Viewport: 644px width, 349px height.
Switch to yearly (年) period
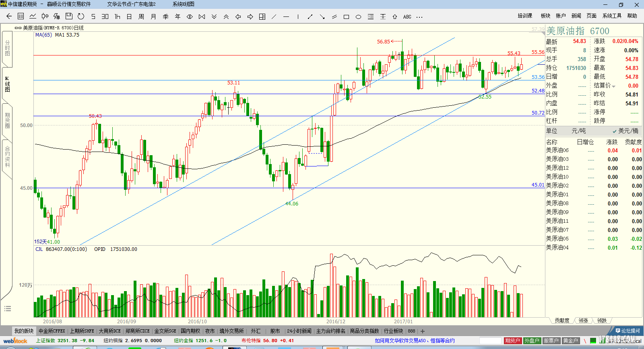coord(178,16)
